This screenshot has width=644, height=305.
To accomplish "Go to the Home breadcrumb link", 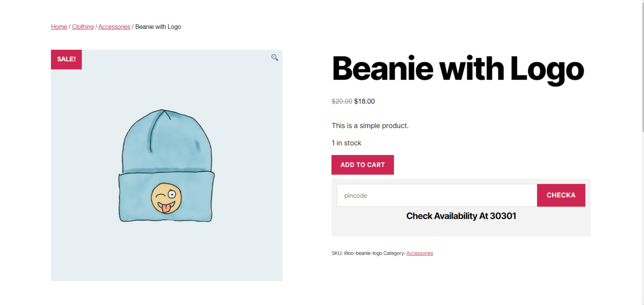I will point(59,27).
